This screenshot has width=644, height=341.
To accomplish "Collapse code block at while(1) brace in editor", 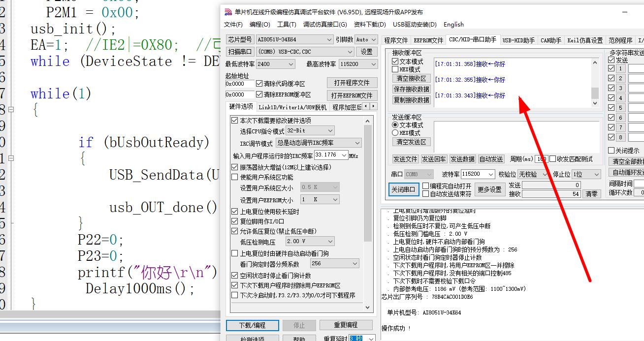I will click(11, 110).
